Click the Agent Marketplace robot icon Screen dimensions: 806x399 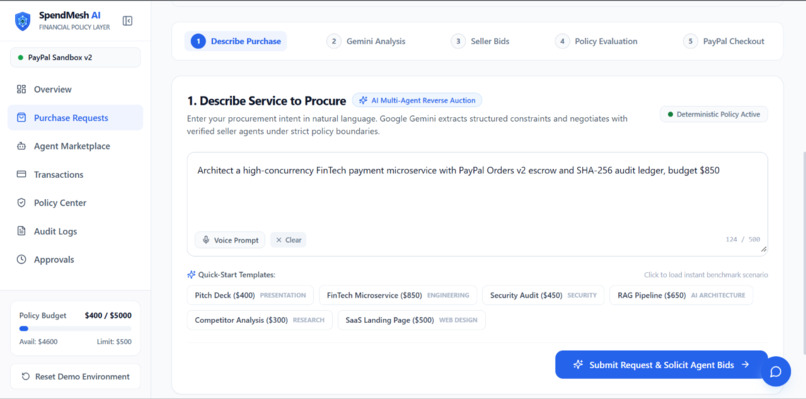coord(21,146)
